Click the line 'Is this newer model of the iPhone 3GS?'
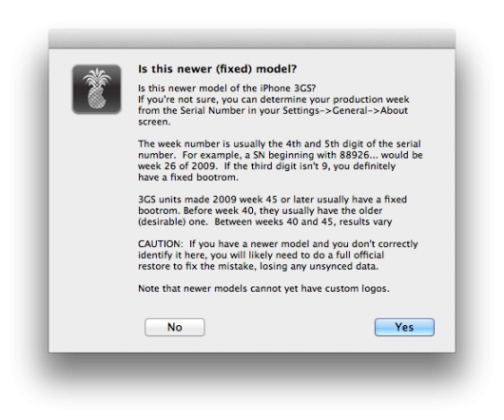Viewport: 504px width, 420px height. [227, 88]
